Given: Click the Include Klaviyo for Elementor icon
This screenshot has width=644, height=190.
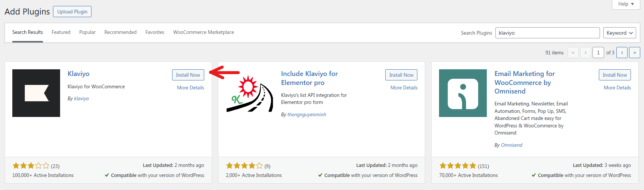Looking at the screenshot, I should pos(249,93).
